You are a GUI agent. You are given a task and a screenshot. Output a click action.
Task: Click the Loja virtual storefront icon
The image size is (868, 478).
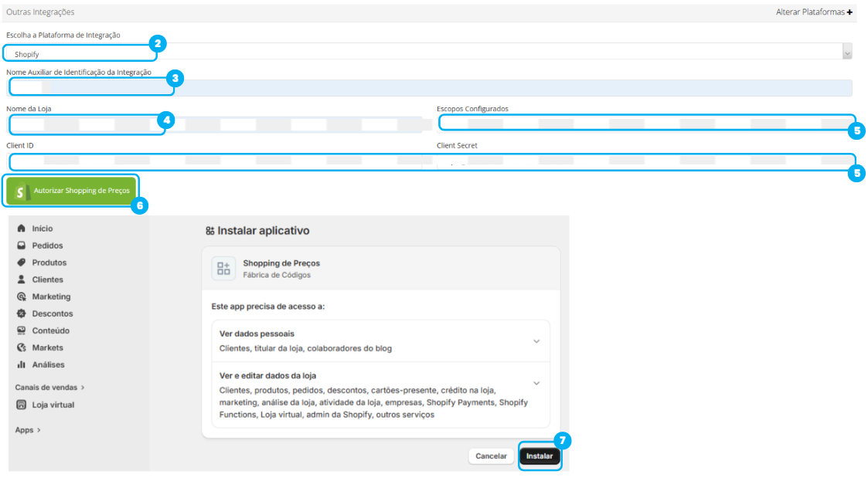pos(21,405)
